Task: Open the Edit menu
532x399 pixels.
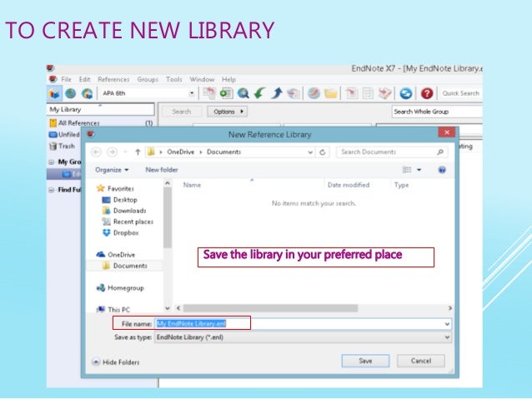Action: [84, 79]
